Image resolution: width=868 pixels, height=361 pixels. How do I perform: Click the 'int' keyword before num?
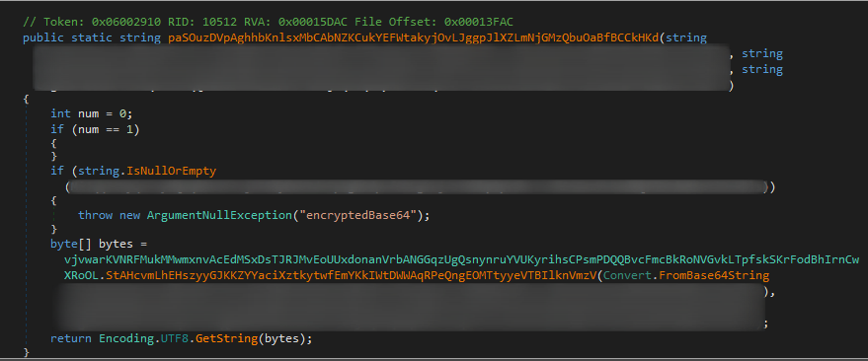coord(60,113)
